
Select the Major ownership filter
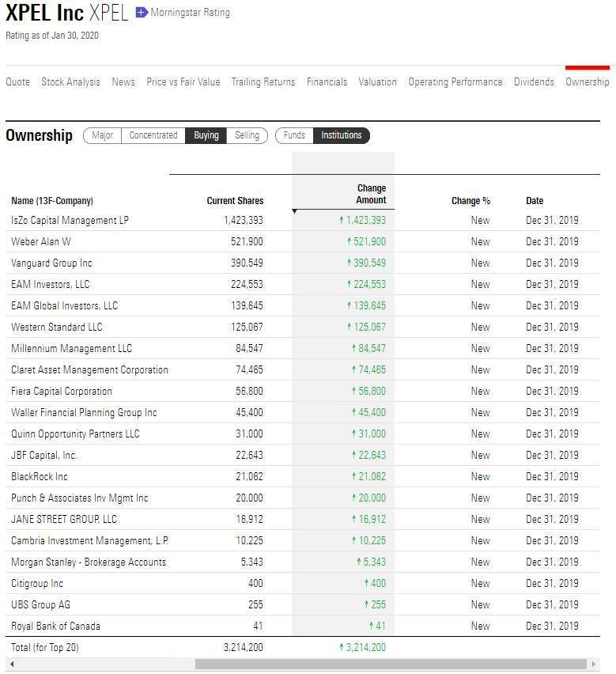102,135
